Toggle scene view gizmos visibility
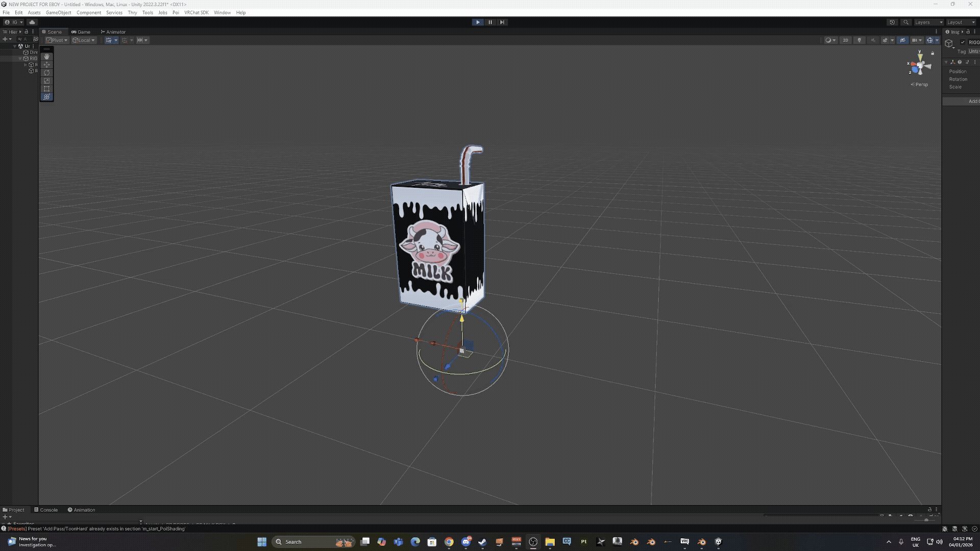Image resolution: width=980 pixels, height=551 pixels. point(929,40)
